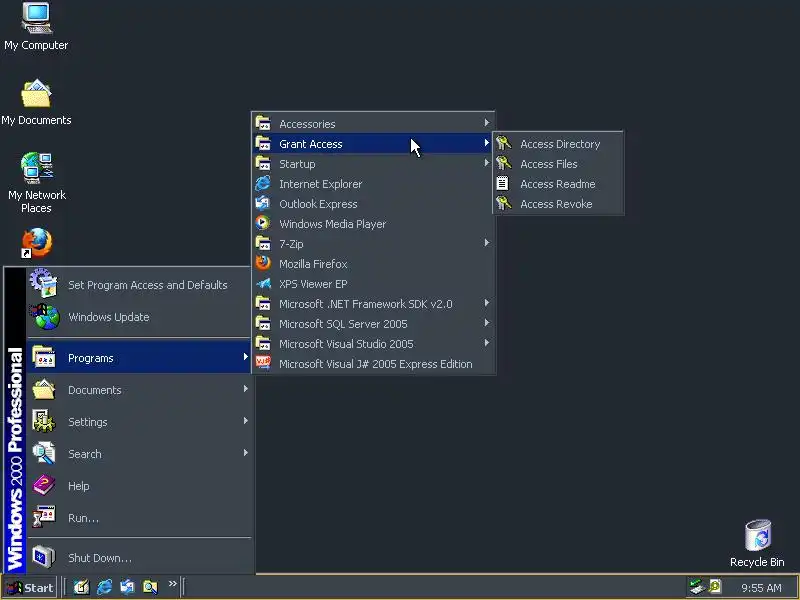
Task: Click the Visual J# 2005 Express icon
Action: 263,363
